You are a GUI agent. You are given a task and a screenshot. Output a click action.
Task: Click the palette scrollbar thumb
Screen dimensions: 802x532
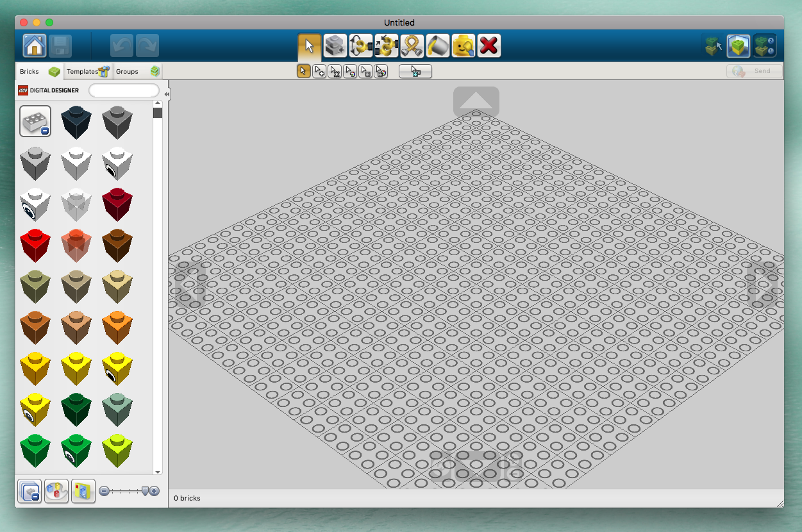158,113
